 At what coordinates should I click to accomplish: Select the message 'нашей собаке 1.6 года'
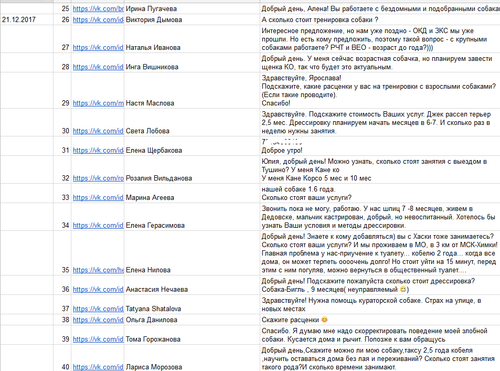(x=380, y=193)
